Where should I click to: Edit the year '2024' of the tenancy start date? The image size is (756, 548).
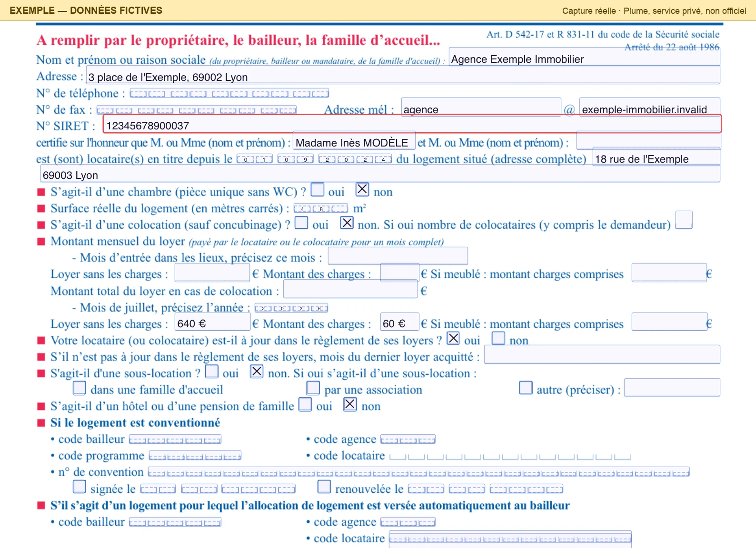click(x=355, y=159)
